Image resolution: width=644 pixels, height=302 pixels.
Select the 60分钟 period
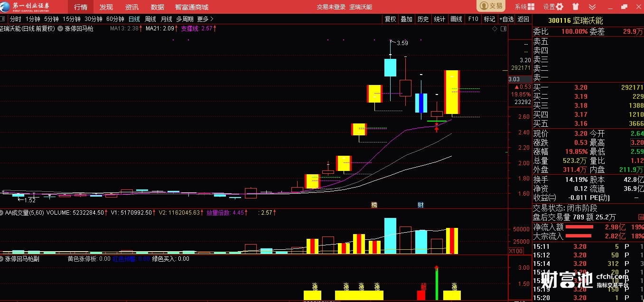115,19
